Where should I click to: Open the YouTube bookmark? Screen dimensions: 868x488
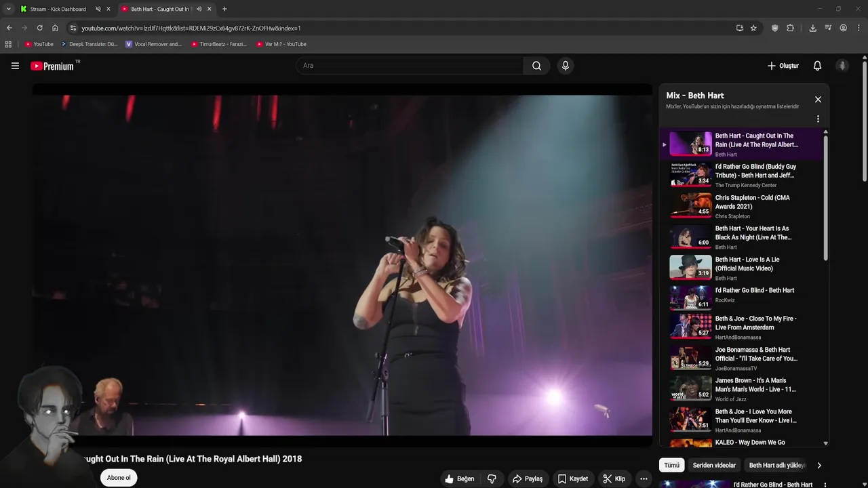39,44
